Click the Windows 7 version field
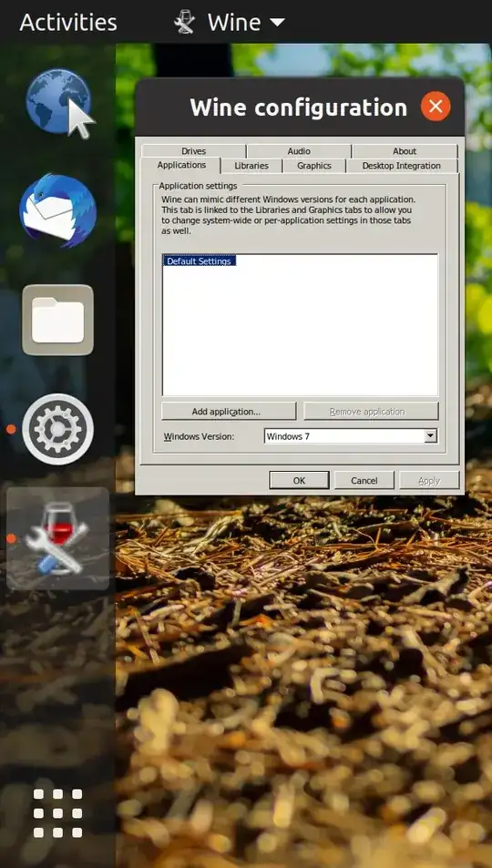492x868 pixels. click(x=344, y=436)
